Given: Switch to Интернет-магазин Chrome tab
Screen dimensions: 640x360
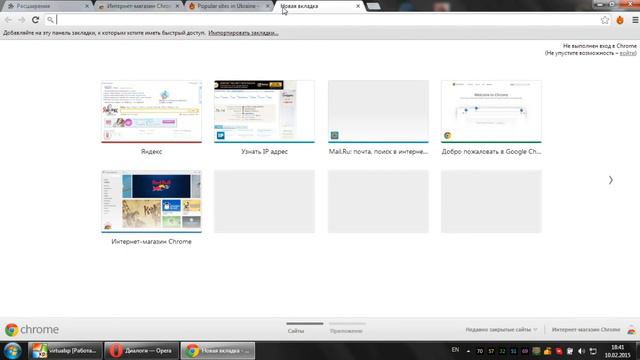Looking at the screenshot, I should pyautogui.click(x=138, y=6).
